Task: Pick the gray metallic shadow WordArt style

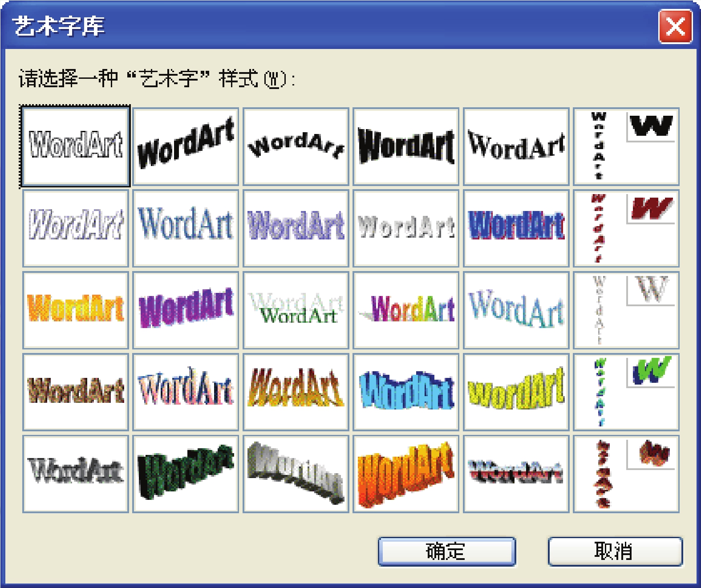Action: (76, 474)
